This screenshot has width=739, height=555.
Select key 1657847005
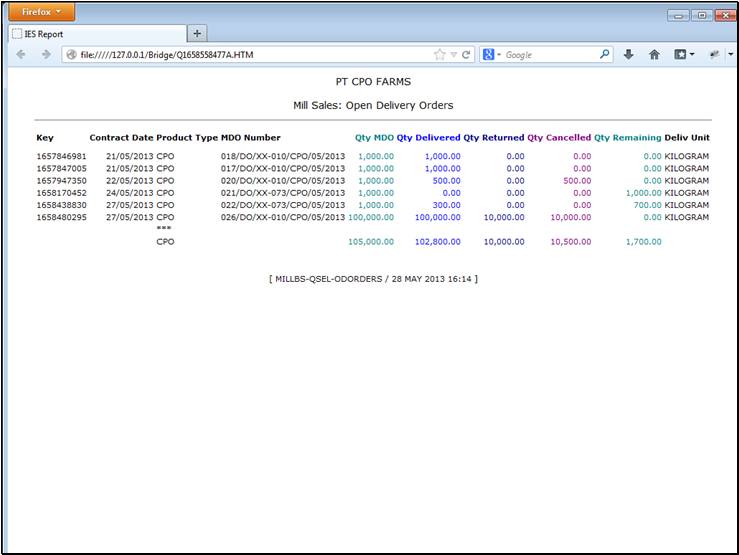point(61,168)
